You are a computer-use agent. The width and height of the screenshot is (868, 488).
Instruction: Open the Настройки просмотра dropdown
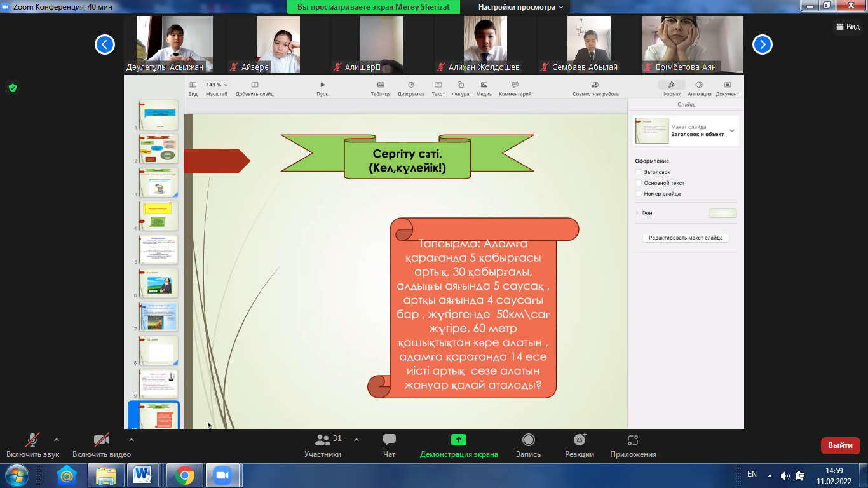[x=520, y=7]
